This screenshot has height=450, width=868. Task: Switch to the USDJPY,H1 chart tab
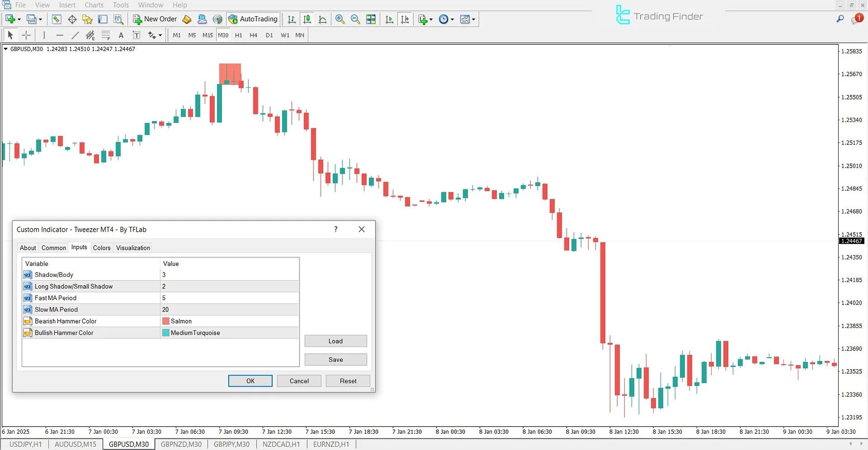[25, 444]
